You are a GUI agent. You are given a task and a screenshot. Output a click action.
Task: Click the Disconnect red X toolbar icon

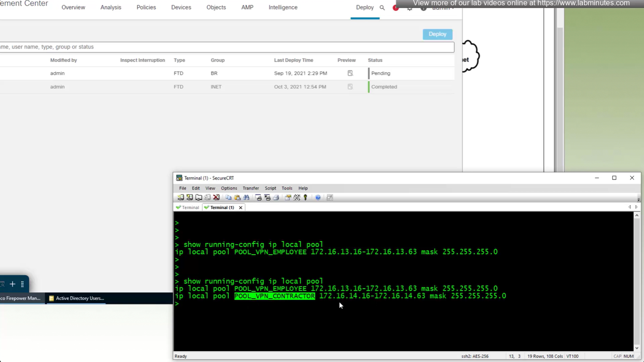point(216,198)
